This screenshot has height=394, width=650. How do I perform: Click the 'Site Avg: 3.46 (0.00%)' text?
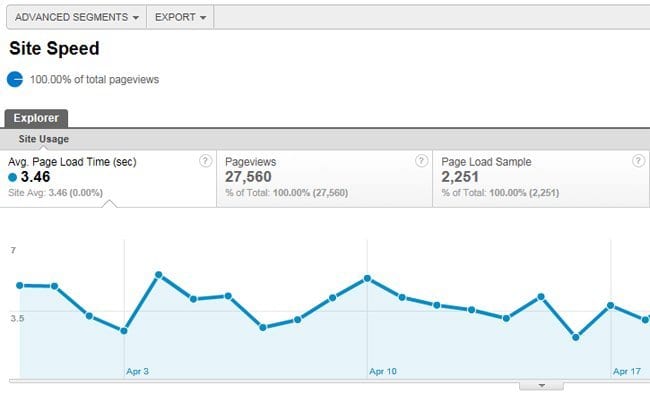pyautogui.click(x=56, y=193)
